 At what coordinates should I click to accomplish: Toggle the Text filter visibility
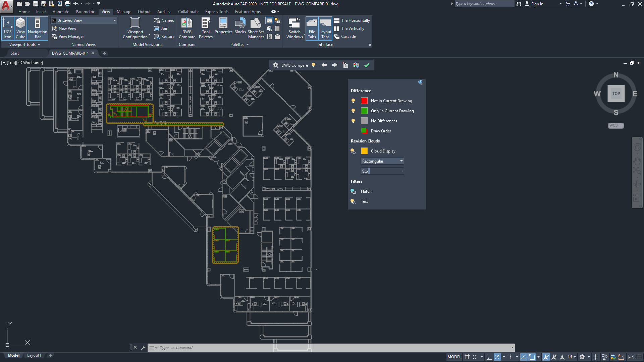[353, 201]
